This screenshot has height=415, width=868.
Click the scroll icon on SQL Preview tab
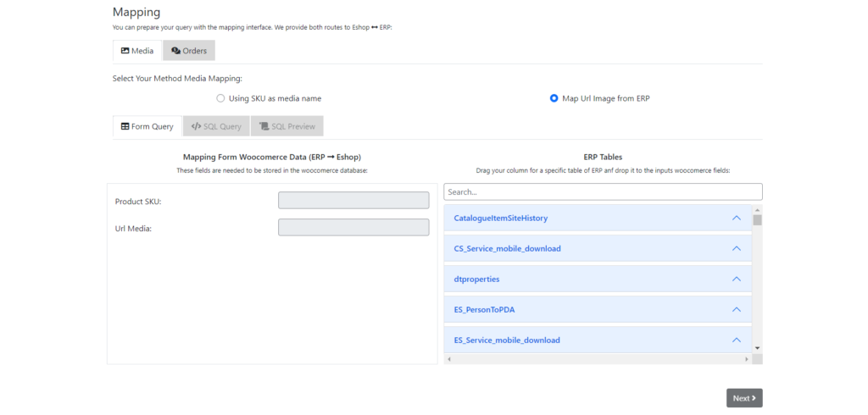[x=264, y=126]
